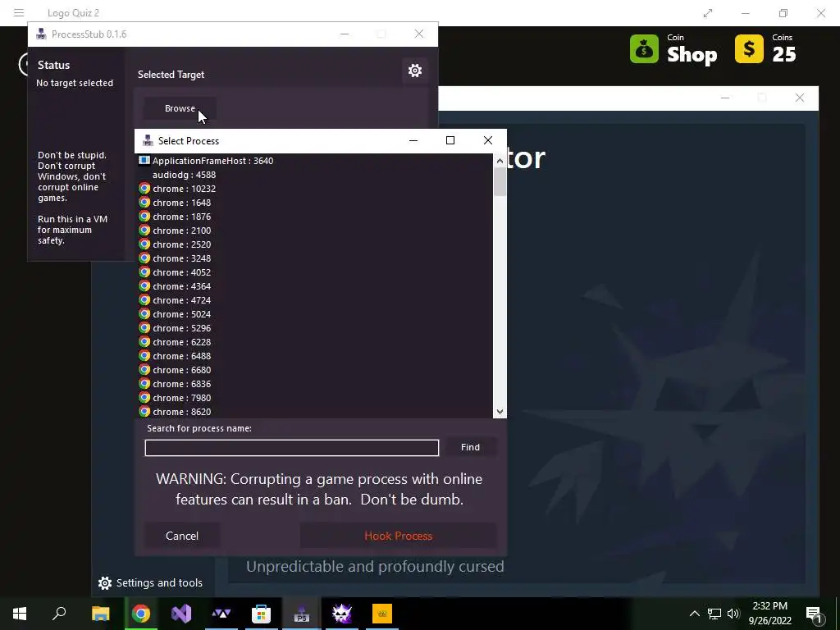The image size is (840, 630).
Task: Select chrome : 6836 process
Action: pos(315,384)
